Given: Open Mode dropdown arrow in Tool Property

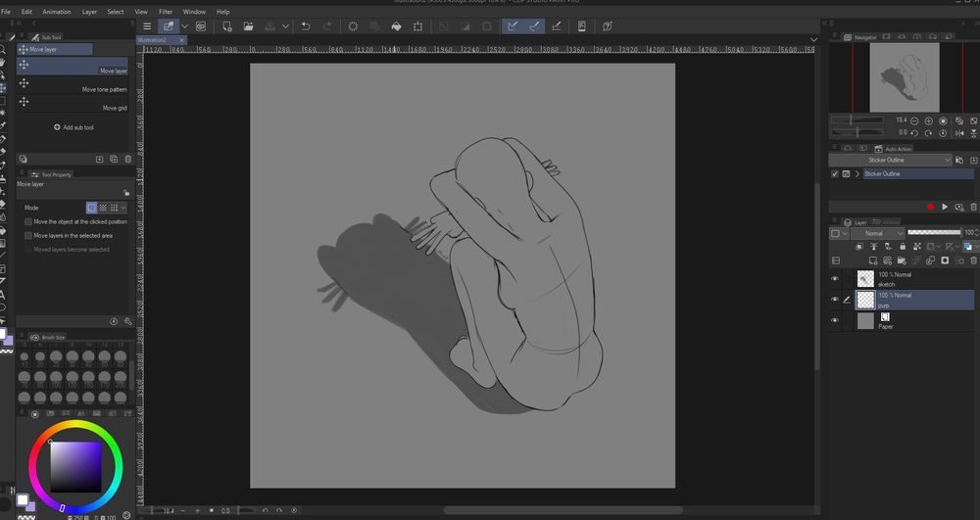Looking at the screenshot, I should point(123,208).
